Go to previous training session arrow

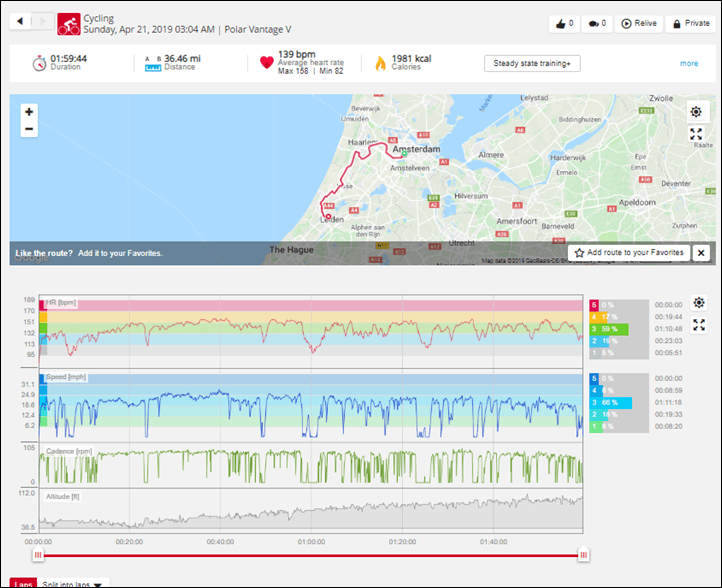pyautogui.click(x=20, y=21)
